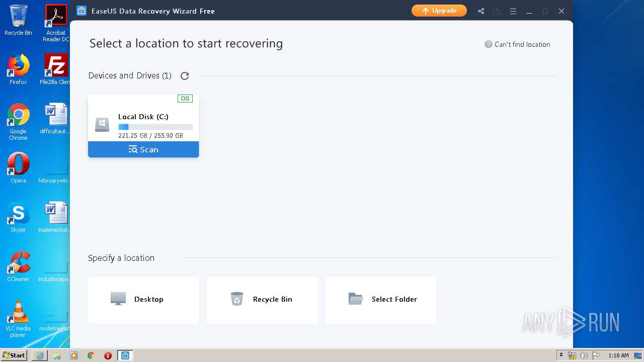
Task: Click the folder icon in Select Folder
Action: click(x=356, y=299)
